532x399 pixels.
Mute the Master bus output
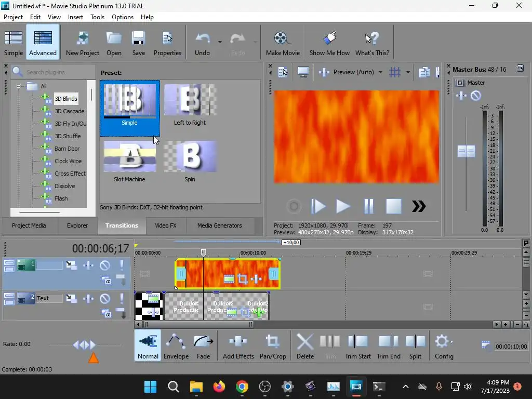pos(476,96)
